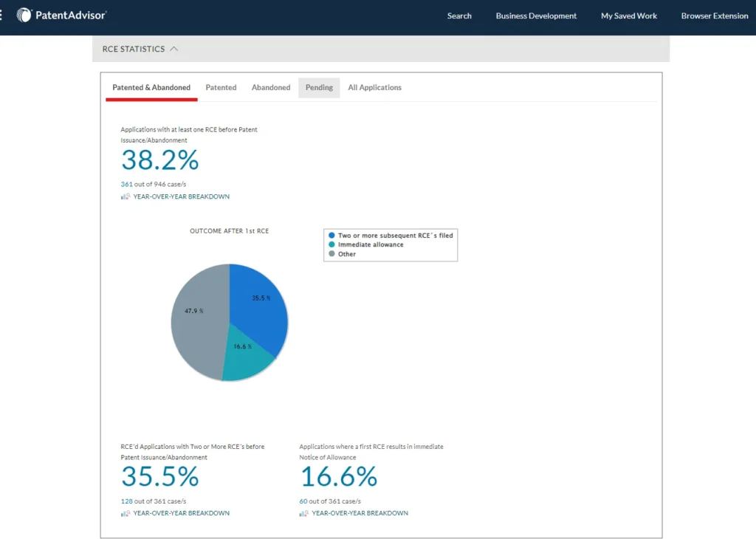
Task: Click chart icon beside 38.2% year-over-year breakdown
Action: [x=126, y=196]
